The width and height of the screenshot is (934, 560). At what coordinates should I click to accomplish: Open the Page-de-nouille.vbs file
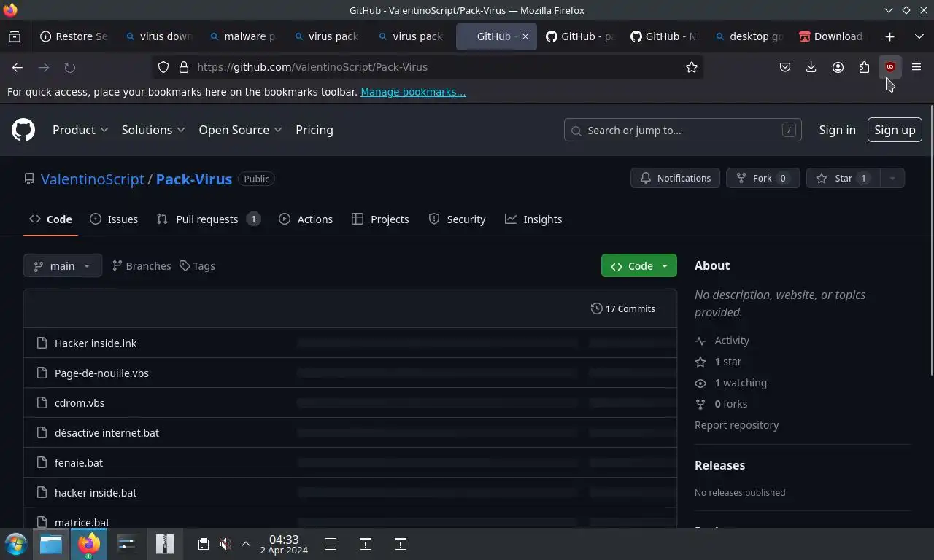pos(101,373)
